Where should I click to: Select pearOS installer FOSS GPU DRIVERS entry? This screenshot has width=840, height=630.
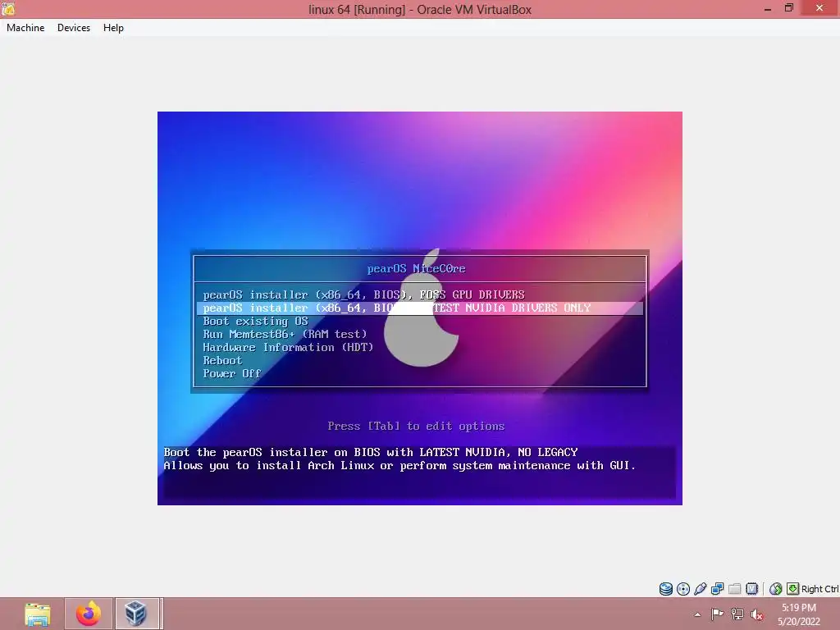click(x=419, y=294)
